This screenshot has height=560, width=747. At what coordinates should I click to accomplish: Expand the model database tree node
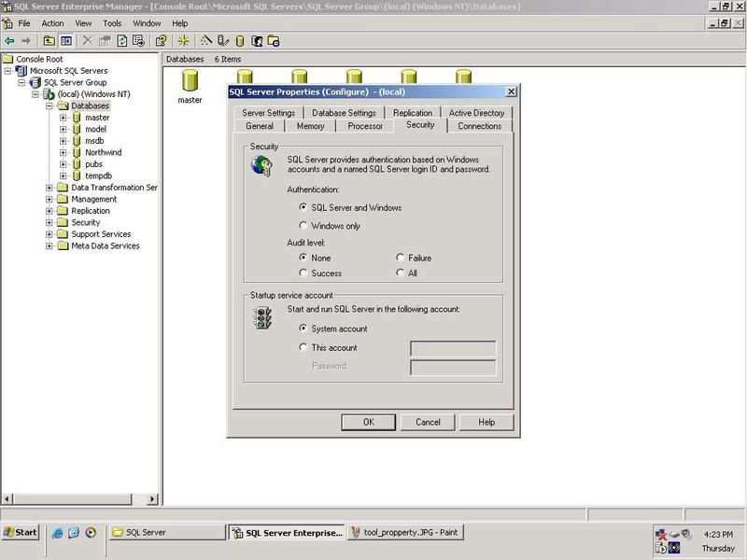63,129
